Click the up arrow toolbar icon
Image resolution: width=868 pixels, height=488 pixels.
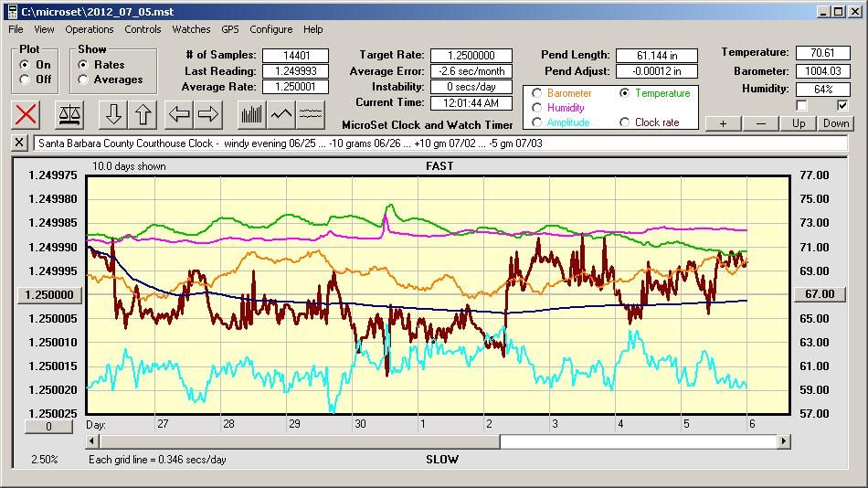coord(143,114)
